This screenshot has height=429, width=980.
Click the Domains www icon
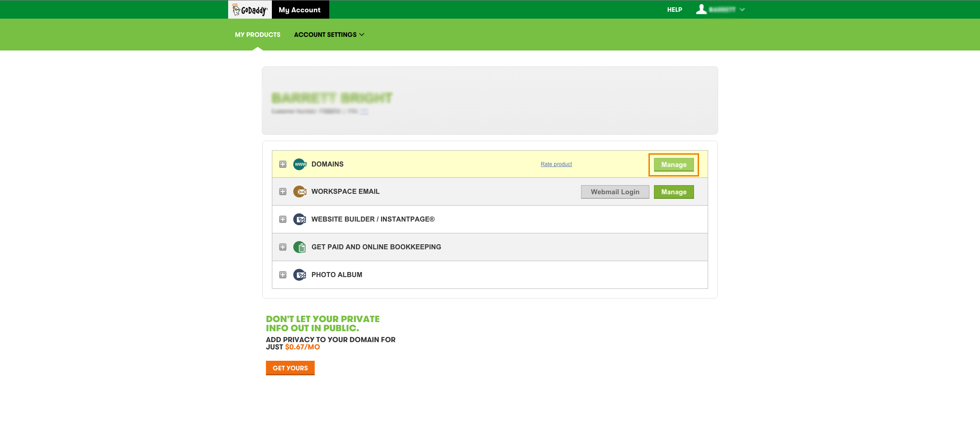[300, 164]
